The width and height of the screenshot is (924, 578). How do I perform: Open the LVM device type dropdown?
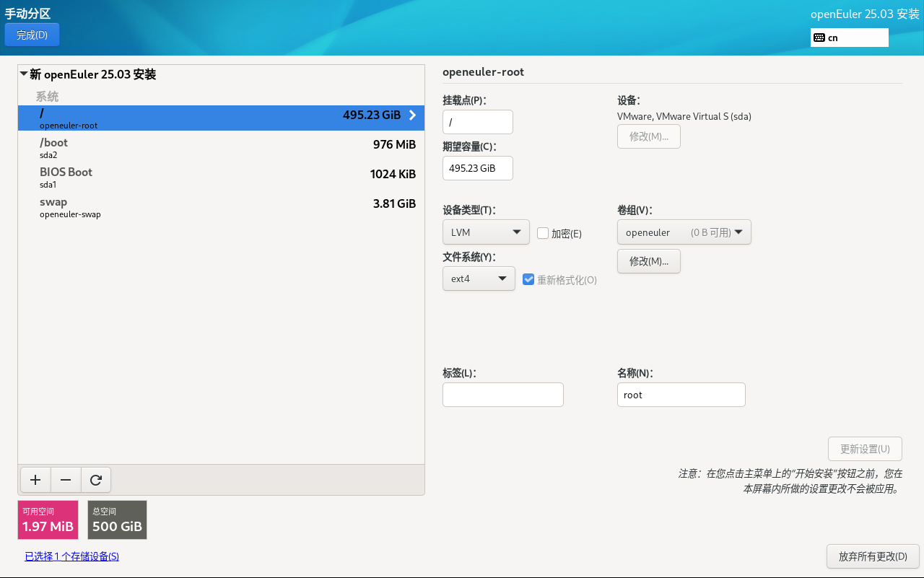pos(486,232)
